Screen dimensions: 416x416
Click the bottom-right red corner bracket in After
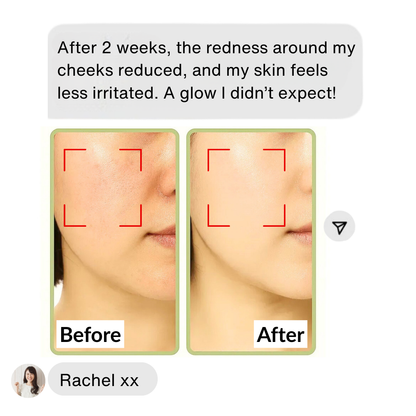[274, 216]
